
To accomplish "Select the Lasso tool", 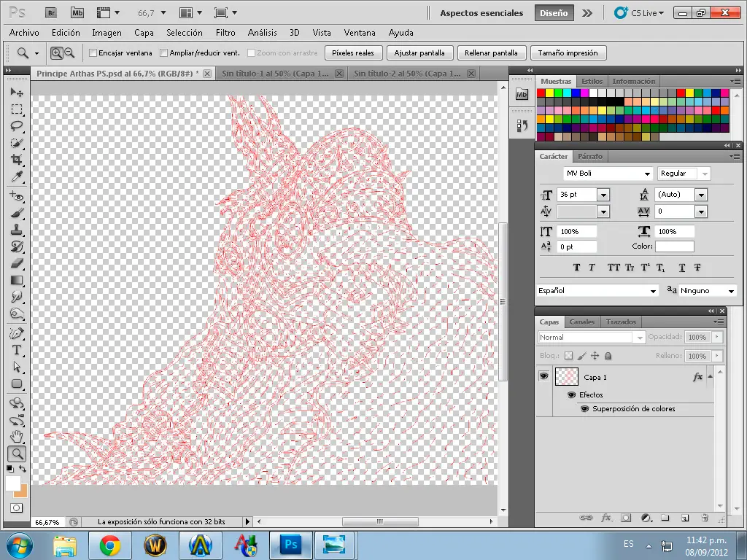I will point(17,125).
